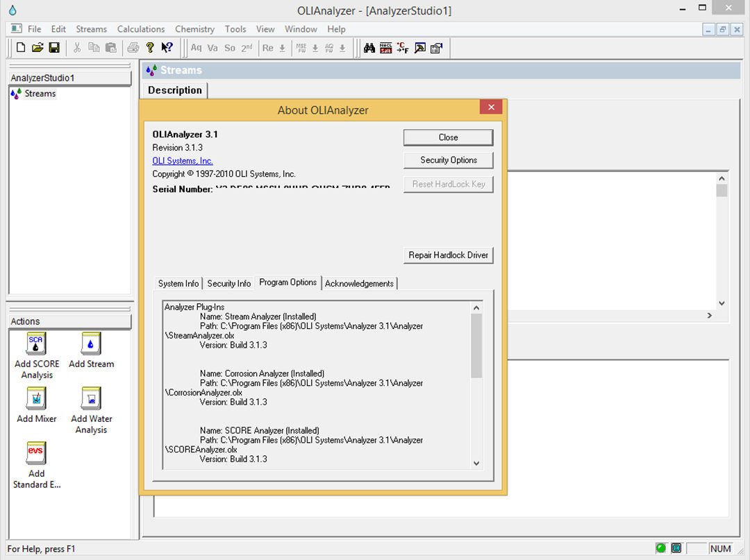The image size is (750, 560).
Task: Click the So solid phase toolbar button
Action: (230, 48)
